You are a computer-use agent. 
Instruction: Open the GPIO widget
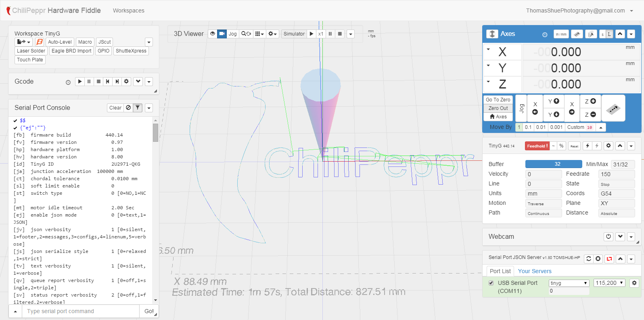(x=104, y=51)
